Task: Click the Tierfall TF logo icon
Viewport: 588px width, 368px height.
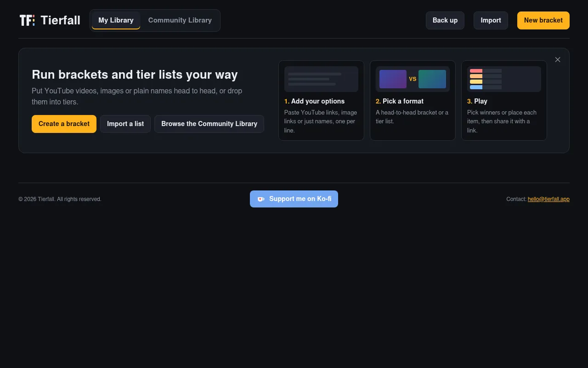Action: pos(27,20)
